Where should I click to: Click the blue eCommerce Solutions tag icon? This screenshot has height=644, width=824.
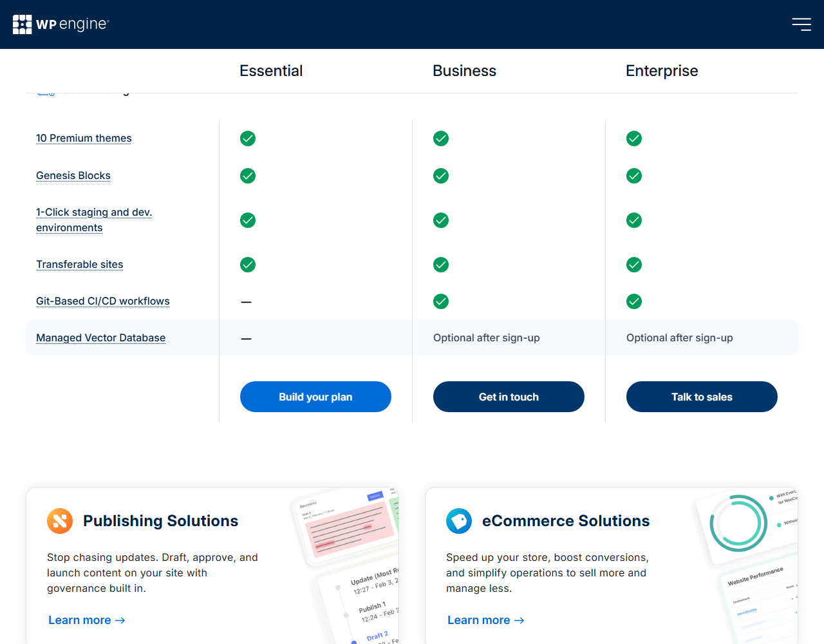click(x=459, y=521)
